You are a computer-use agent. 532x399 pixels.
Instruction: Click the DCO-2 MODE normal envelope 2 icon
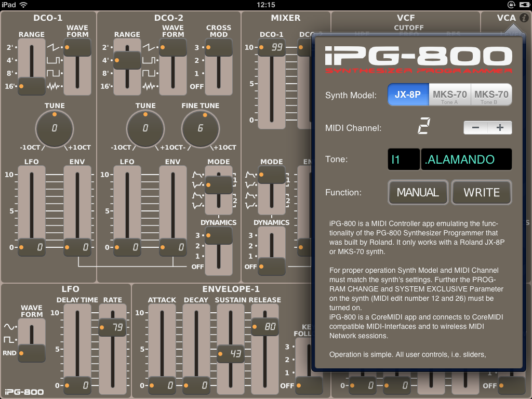click(x=197, y=195)
